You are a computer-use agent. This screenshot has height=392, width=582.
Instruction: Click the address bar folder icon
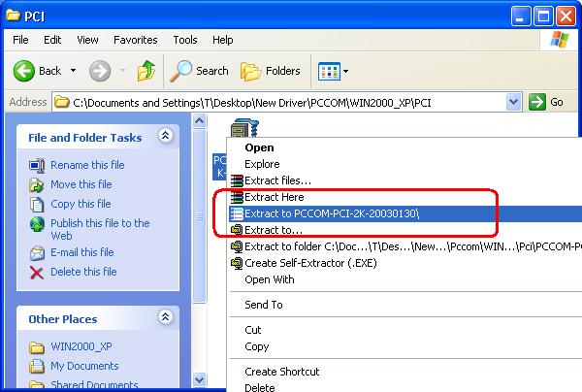click(x=62, y=102)
